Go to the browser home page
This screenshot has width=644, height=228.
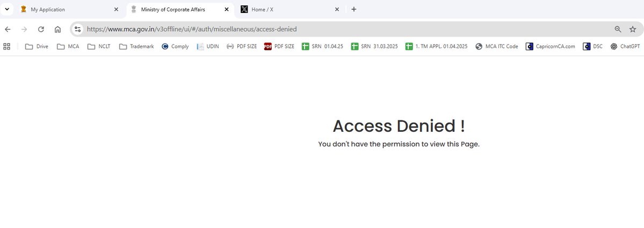tap(57, 29)
